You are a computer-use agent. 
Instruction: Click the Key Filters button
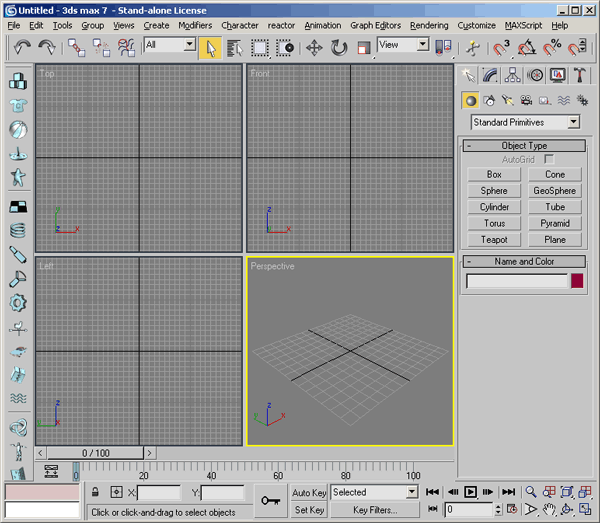[x=374, y=510]
